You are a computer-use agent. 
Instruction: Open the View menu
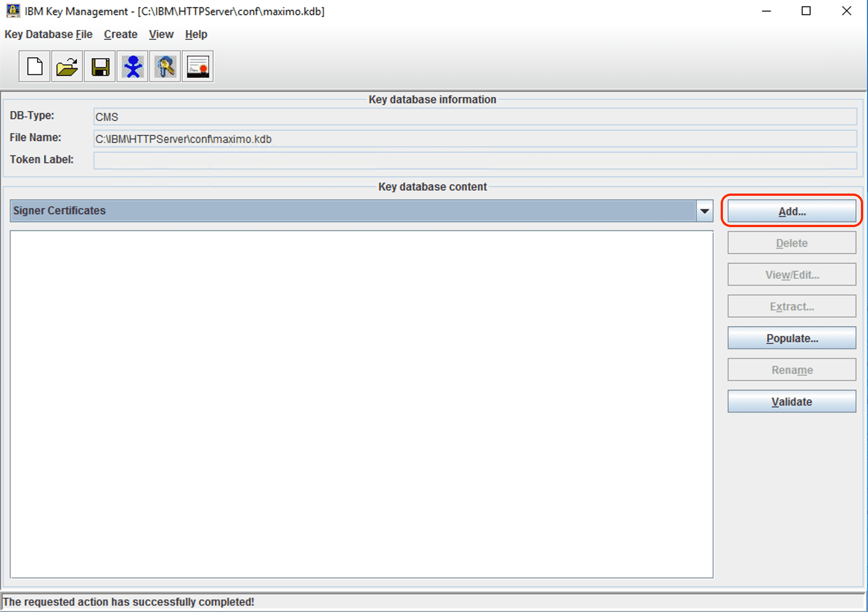[161, 34]
